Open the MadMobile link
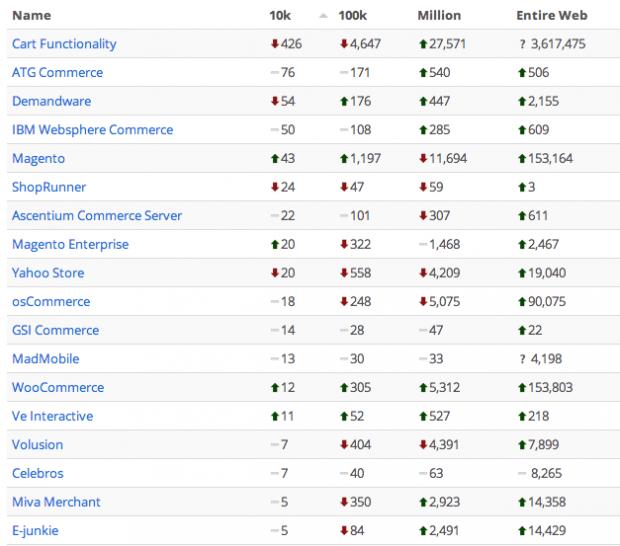 coord(45,359)
